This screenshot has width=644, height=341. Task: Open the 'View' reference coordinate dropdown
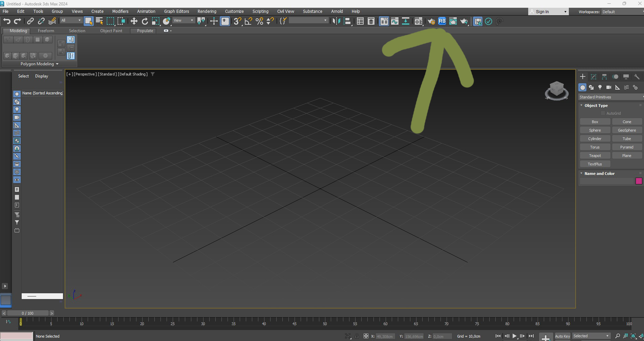[184, 21]
